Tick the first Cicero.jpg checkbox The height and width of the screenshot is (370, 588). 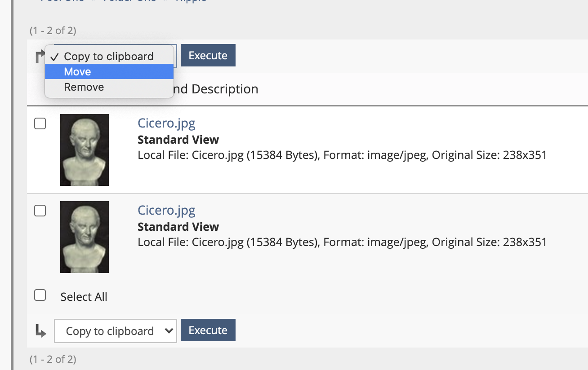point(40,123)
